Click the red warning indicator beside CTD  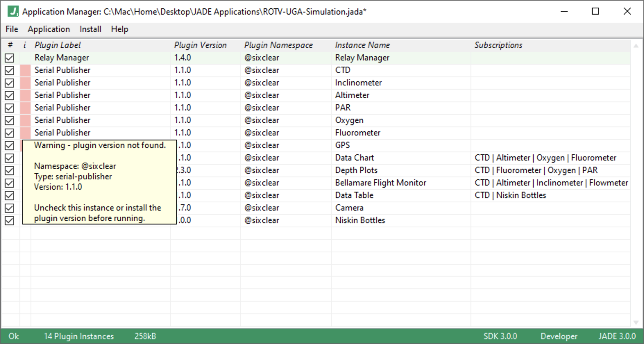25,70
